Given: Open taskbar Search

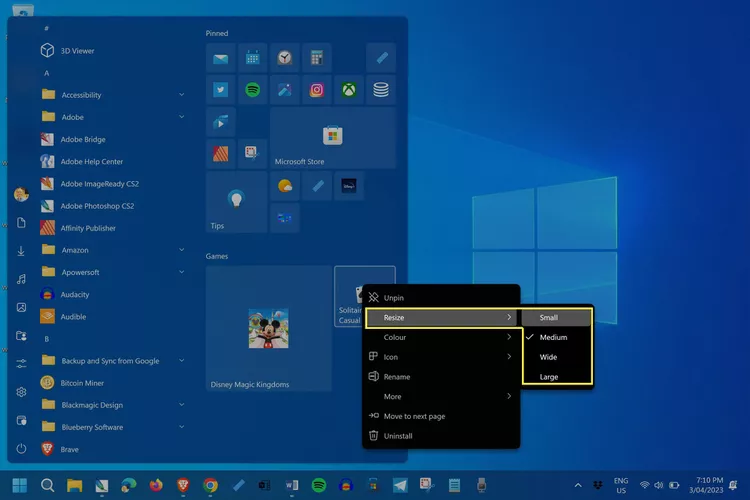Looking at the screenshot, I should tap(47, 486).
